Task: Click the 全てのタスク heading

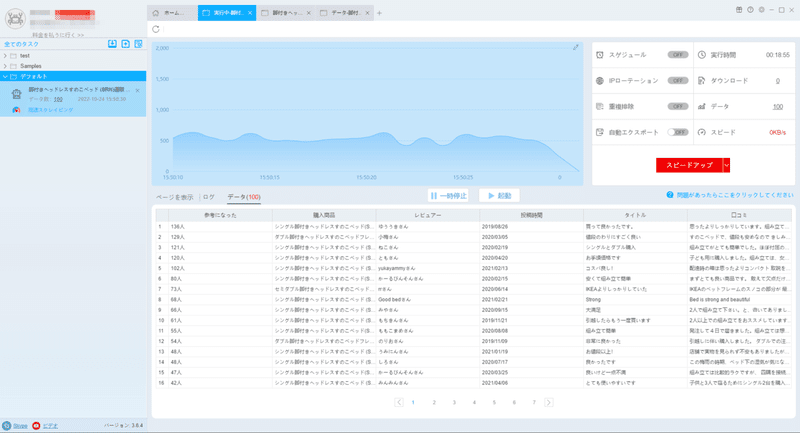Action: (21, 44)
